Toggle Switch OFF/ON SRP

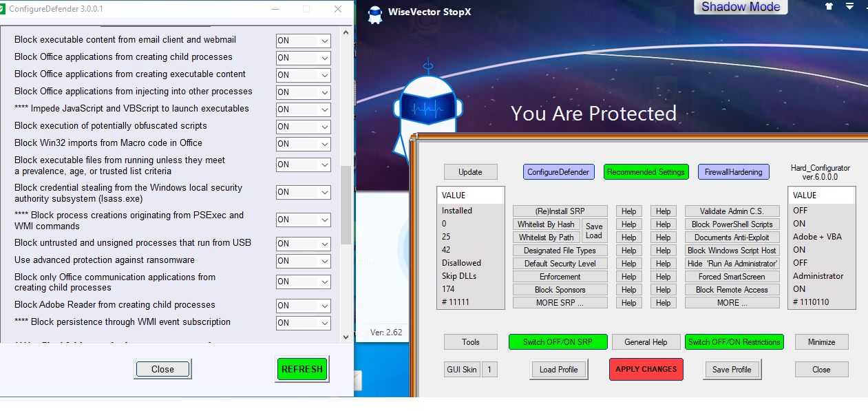pyautogui.click(x=558, y=342)
